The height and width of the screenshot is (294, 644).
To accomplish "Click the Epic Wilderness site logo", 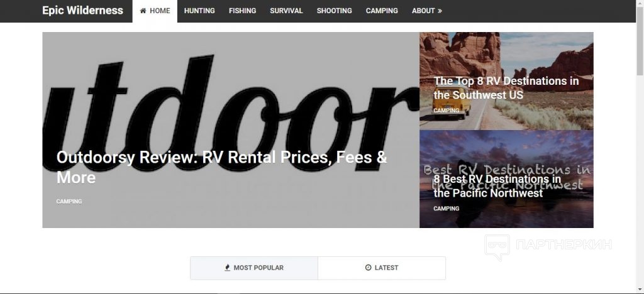I will (x=82, y=11).
